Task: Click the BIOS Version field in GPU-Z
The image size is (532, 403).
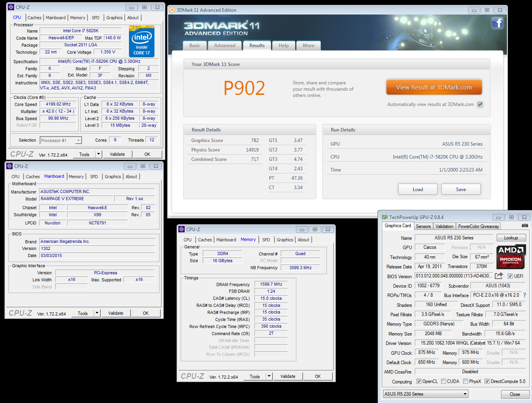Action: pos(454,276)
